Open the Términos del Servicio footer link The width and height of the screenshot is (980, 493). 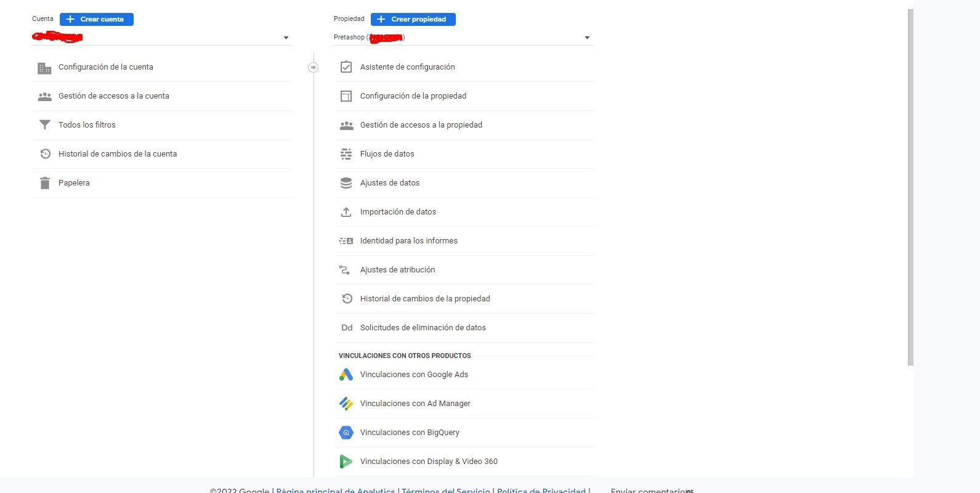446,490
